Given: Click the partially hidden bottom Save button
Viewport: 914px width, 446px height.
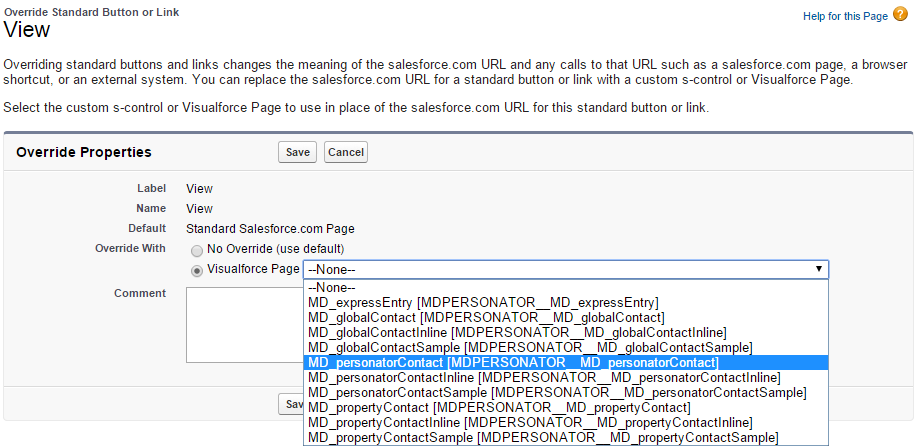Looking at the screenshot, I should (291, 404).
